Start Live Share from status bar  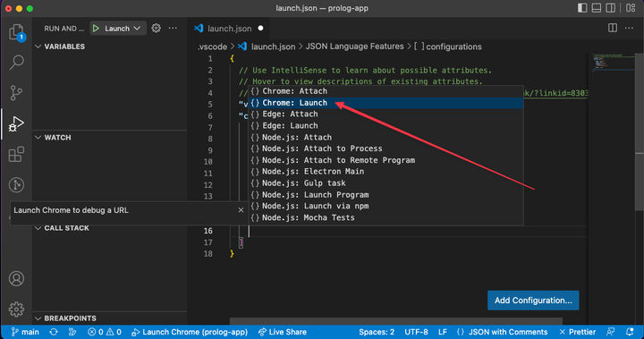(282, 332)
